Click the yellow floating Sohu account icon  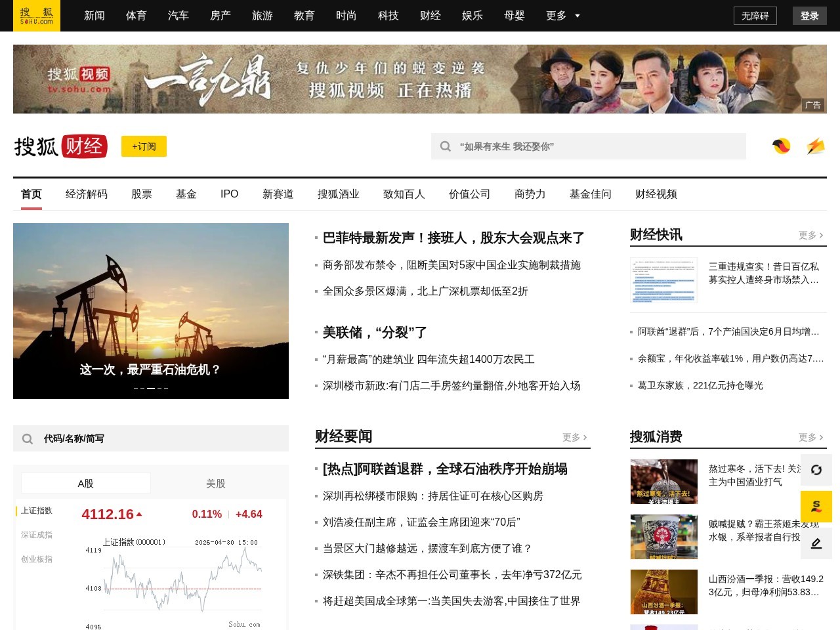click(x=816, y=507)
